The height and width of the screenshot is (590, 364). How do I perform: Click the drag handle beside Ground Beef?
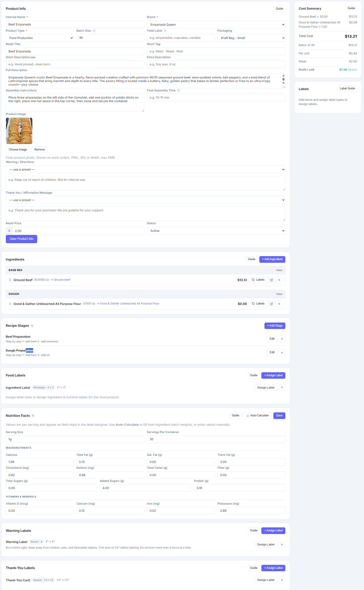coord(10,280)
